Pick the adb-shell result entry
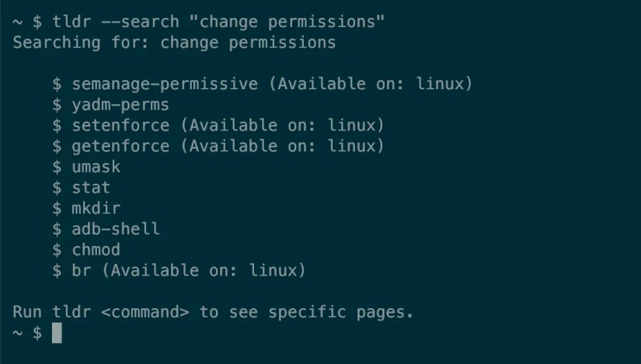This screenshot has width=641, height=364. 116,229
